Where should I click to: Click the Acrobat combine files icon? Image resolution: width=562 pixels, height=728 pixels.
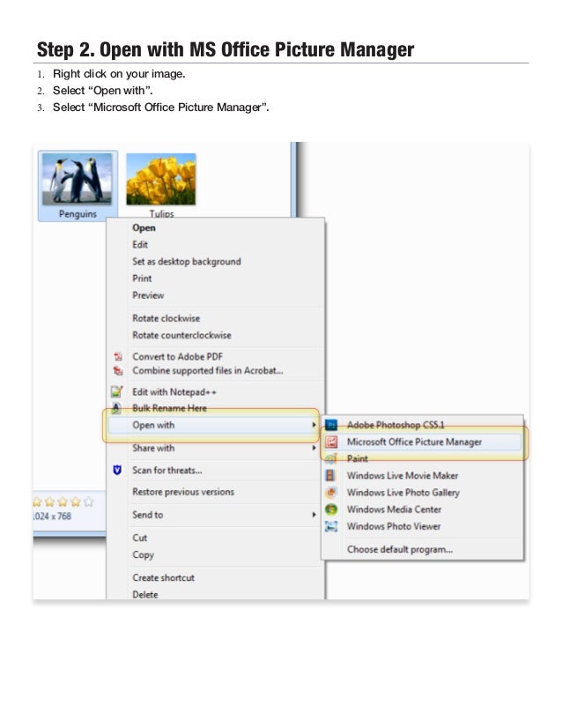point(118,370)
